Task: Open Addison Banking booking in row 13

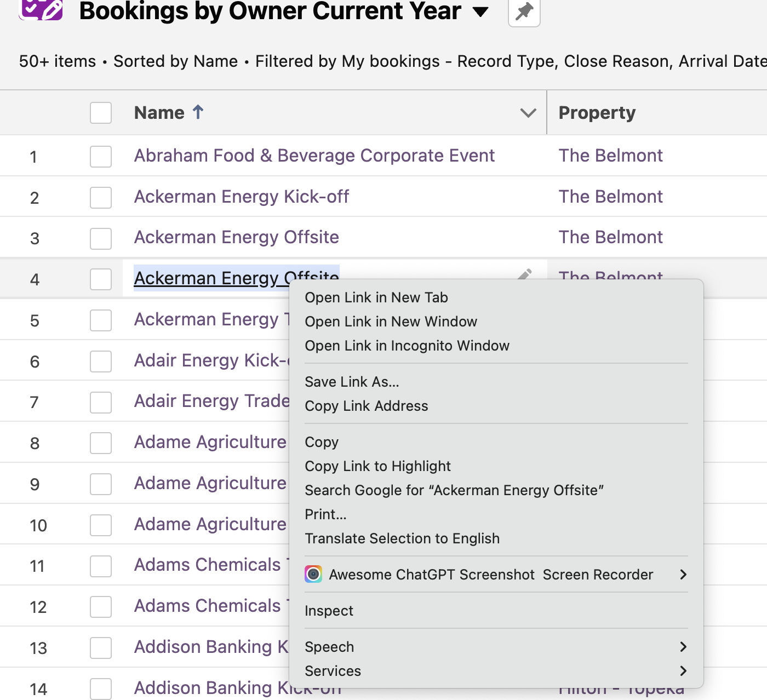Action: tap(211, 647)
